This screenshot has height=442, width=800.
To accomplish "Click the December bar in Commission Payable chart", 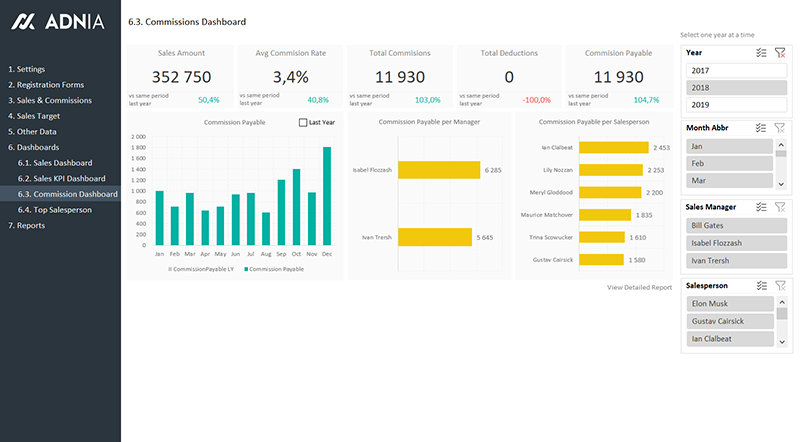I will pos(326,196).
